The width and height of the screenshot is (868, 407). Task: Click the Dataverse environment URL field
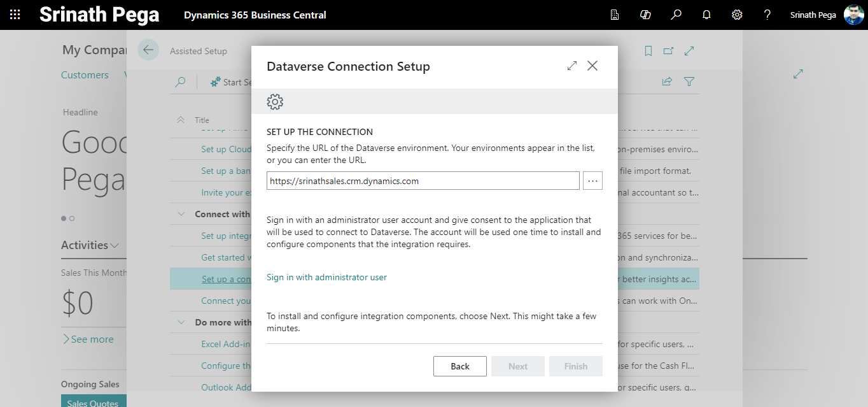coord(423,181)
